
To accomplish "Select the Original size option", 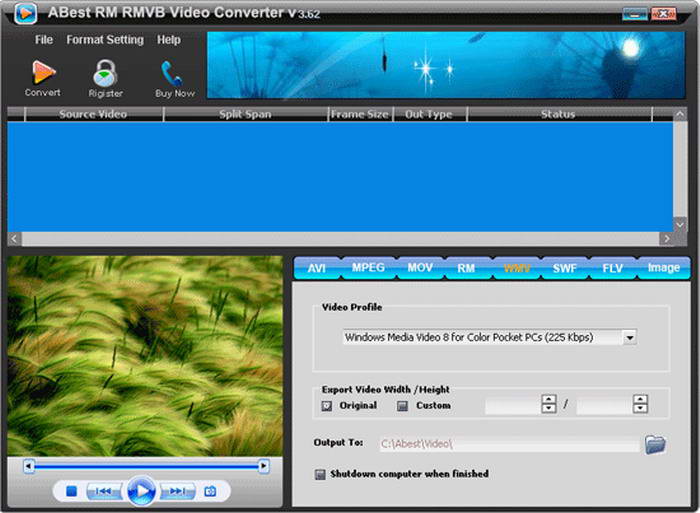I will pos(326,406).
